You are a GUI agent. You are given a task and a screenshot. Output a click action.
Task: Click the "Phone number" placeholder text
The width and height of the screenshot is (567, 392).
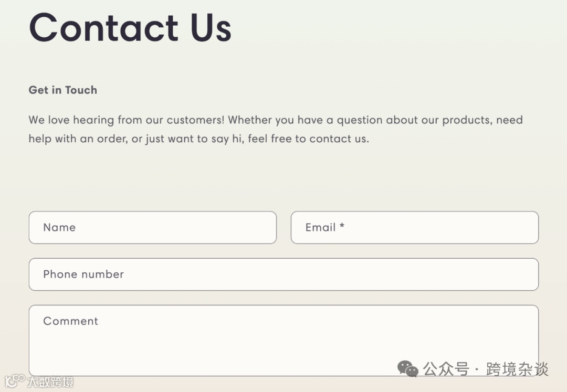[x=83, y=274]
